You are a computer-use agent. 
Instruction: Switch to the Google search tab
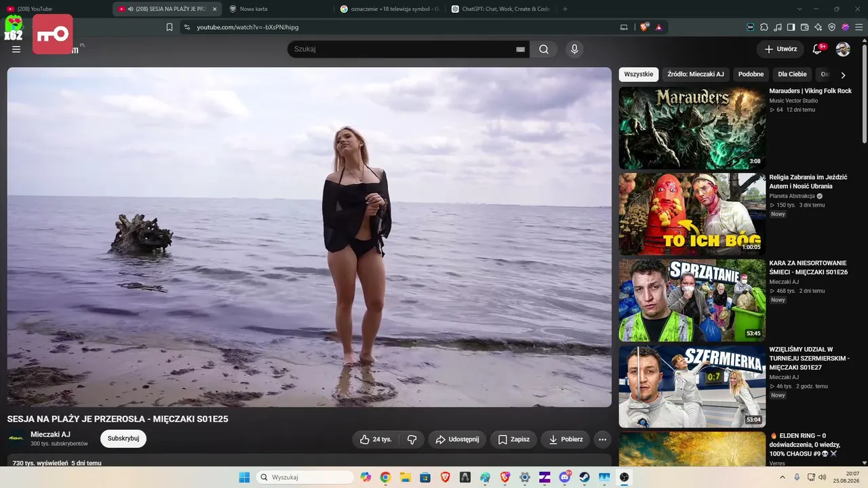(x=389, y=9)
